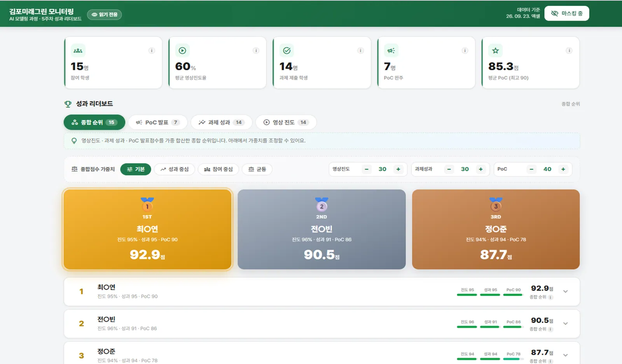
Task: Open the 3RD 정O준 podium card
Action: tap(496, 229)
